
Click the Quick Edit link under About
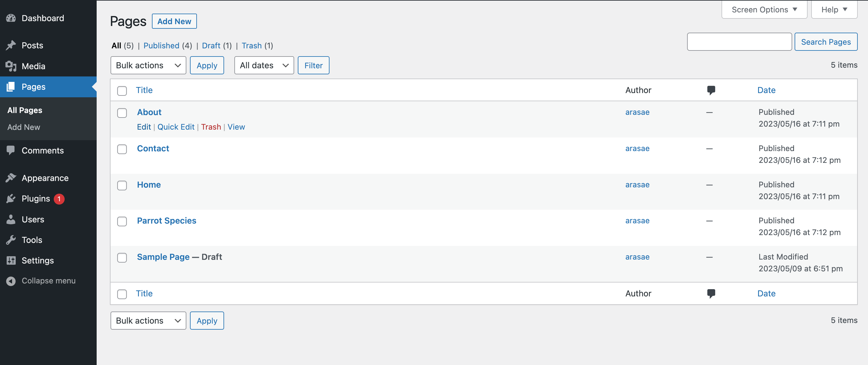[176, 127]
